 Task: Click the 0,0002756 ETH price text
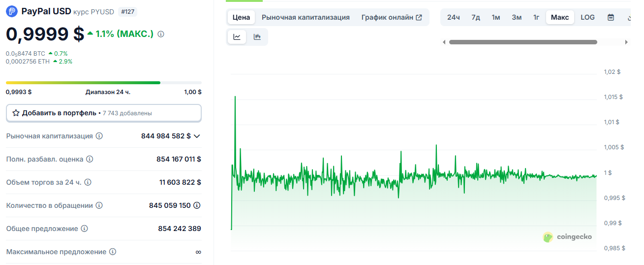(x=28, y=62)
